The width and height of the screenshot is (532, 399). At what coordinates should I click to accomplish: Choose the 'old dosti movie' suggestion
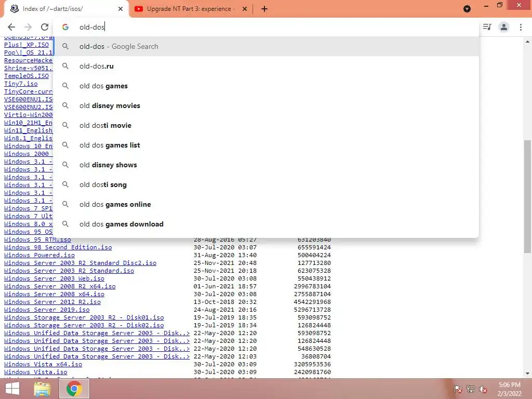[267, 125]
